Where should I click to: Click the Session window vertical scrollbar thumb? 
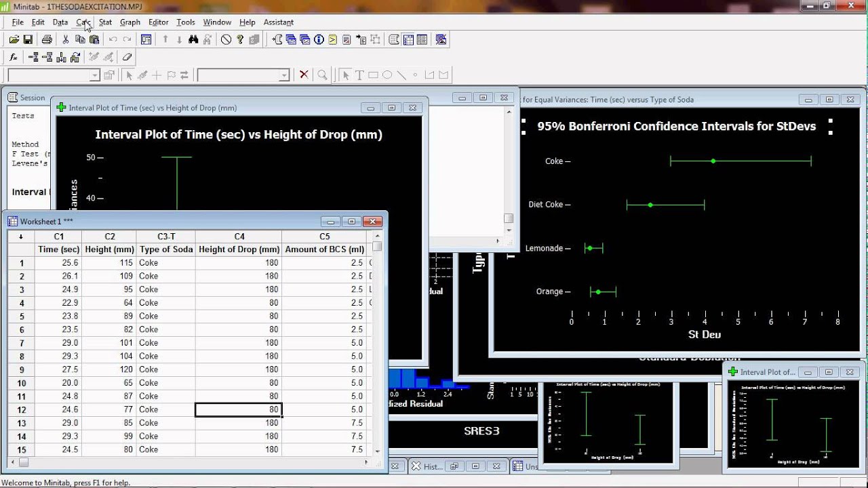tap(509, 218)
